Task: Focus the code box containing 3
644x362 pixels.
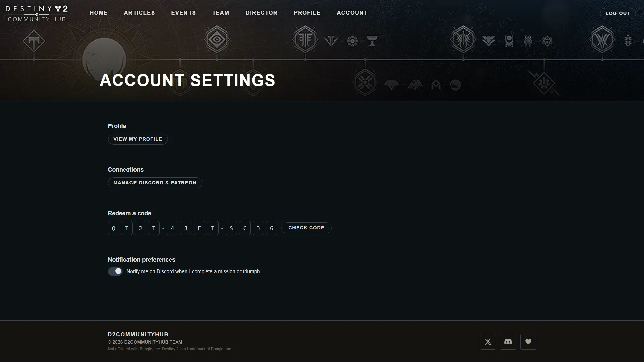Action: (x=258, y=228)
